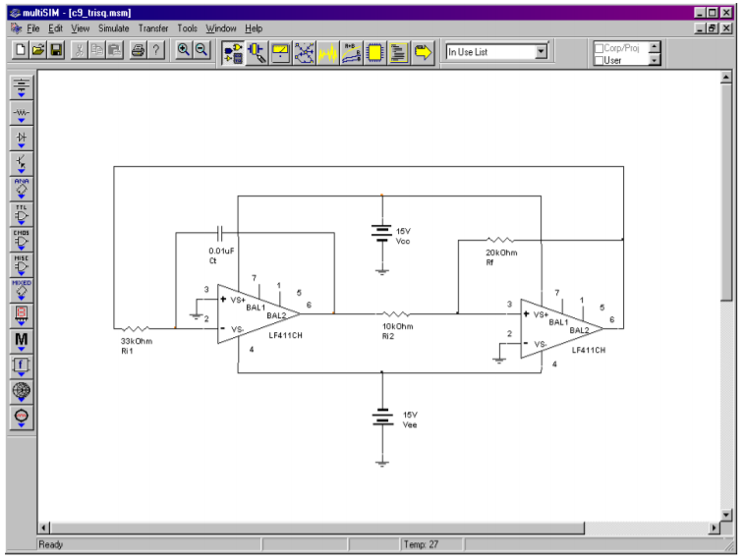The width and height of the screenshot is (743, 560).
Task: Click the horizontal scrollbar left arrow
Action: pos(43,529)
